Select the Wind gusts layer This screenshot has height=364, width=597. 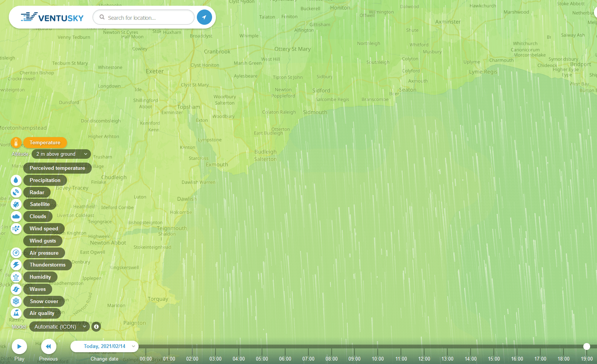pos(43,241)
